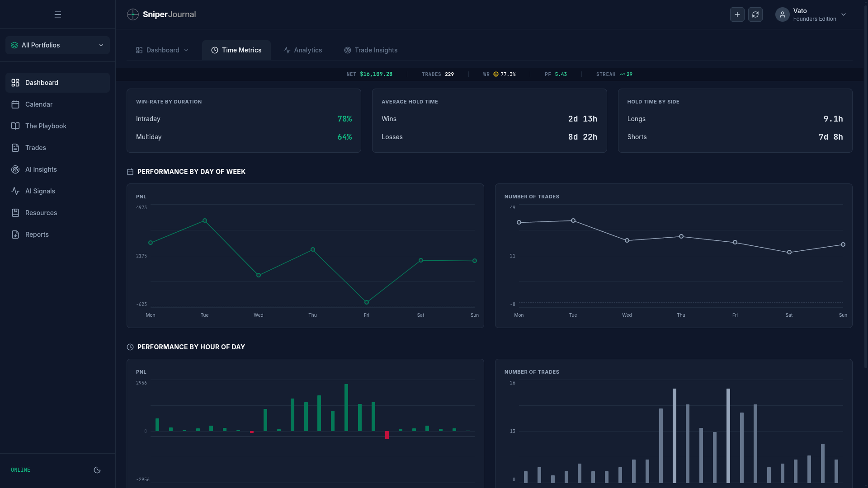Click the Time Metrics clock icon
This screenshot has width=868, height=488.
215,50
